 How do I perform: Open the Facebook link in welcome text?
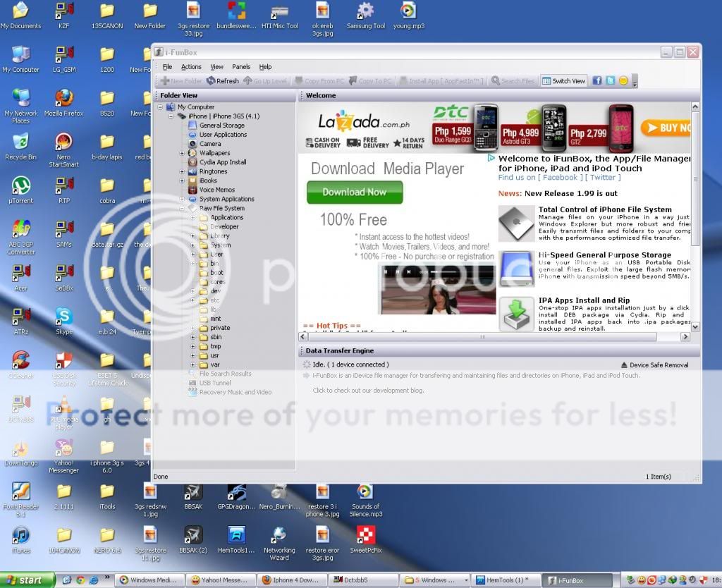(560, 177)
